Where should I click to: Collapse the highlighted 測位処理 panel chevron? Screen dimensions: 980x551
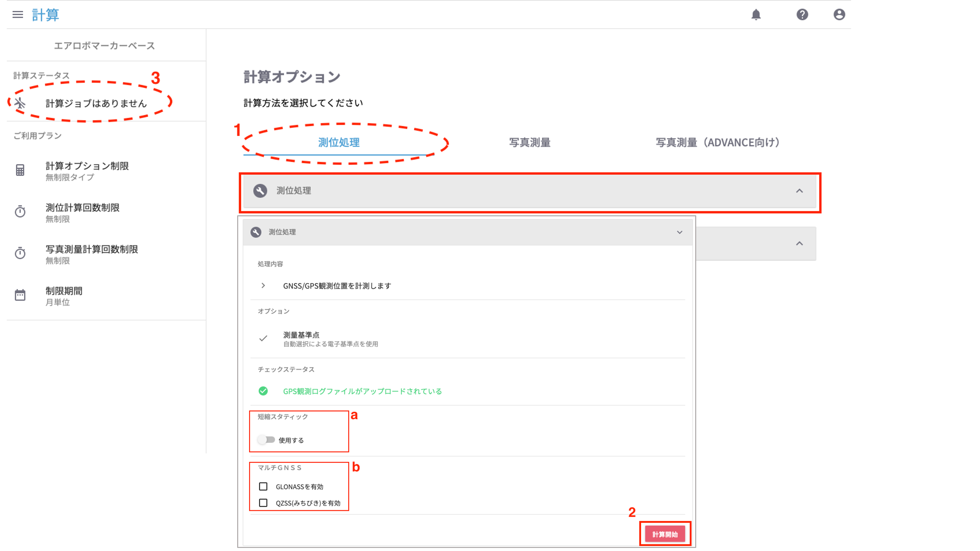799,191
